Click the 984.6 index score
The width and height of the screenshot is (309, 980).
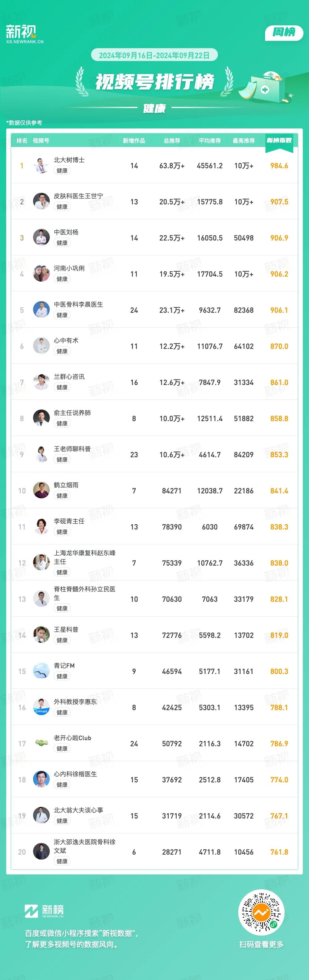[x=279, y=165]
